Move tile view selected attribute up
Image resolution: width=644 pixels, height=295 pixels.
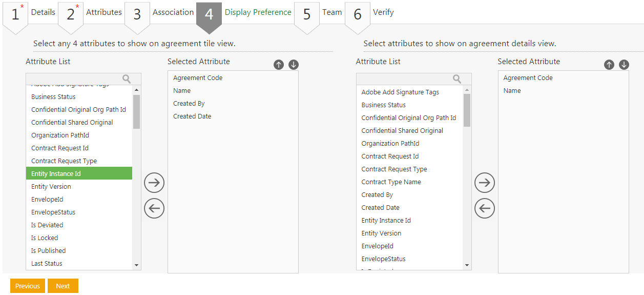279,65
